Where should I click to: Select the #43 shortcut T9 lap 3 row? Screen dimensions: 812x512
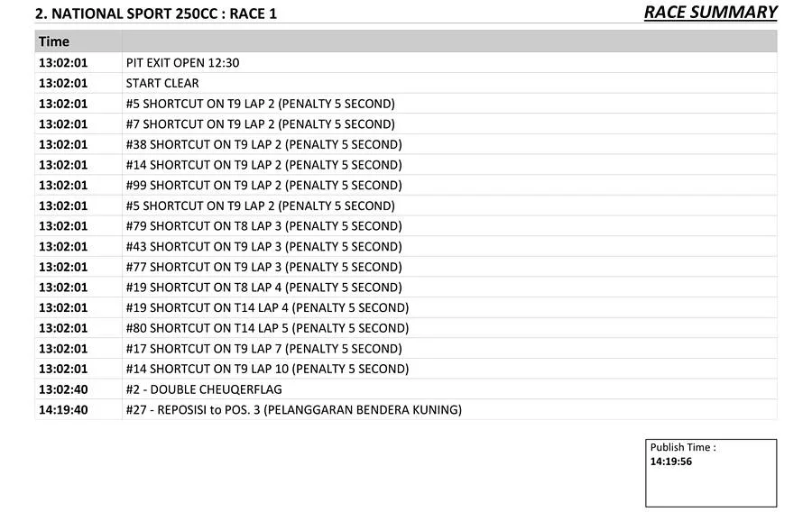click(263, 247)
